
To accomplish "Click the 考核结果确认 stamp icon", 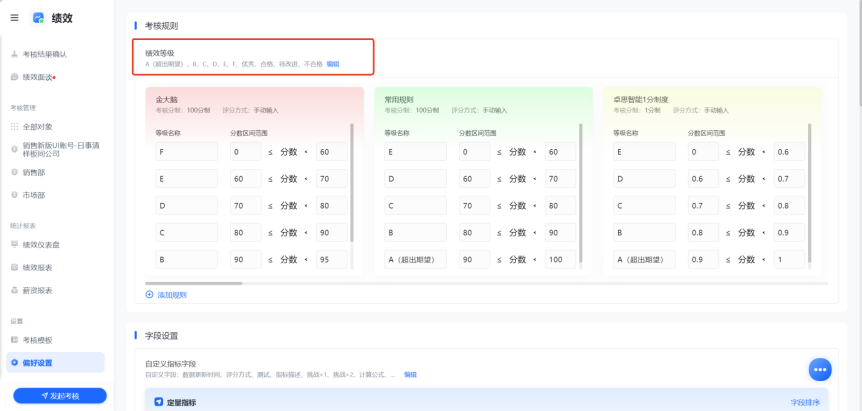I will 15,54.
